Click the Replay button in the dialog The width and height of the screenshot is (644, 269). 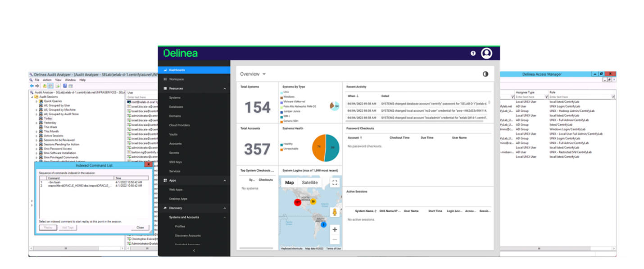48,228
